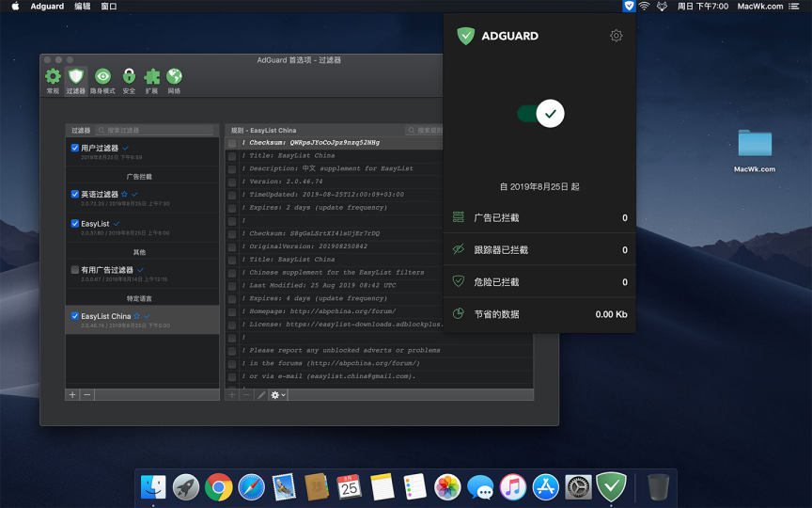
Task: Add a new filter with plus button
Action: pyautogui.click(x=72, y=395)
